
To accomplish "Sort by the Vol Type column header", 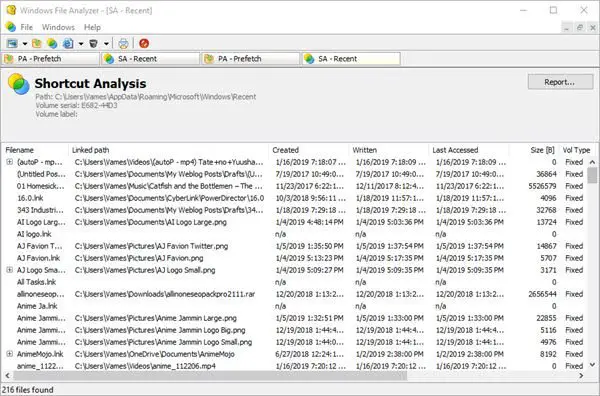I will [576, 150].
